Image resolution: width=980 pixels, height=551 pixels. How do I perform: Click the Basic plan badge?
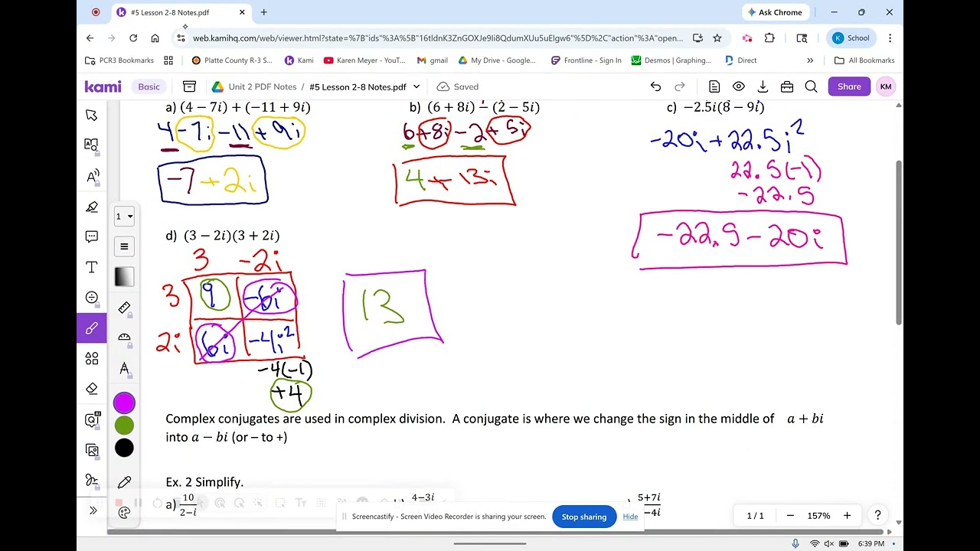tap(149, 86)
